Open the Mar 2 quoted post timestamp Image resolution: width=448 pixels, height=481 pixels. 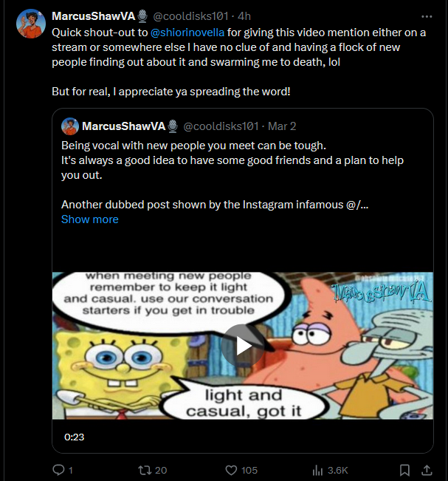click(x=282, y=126)
